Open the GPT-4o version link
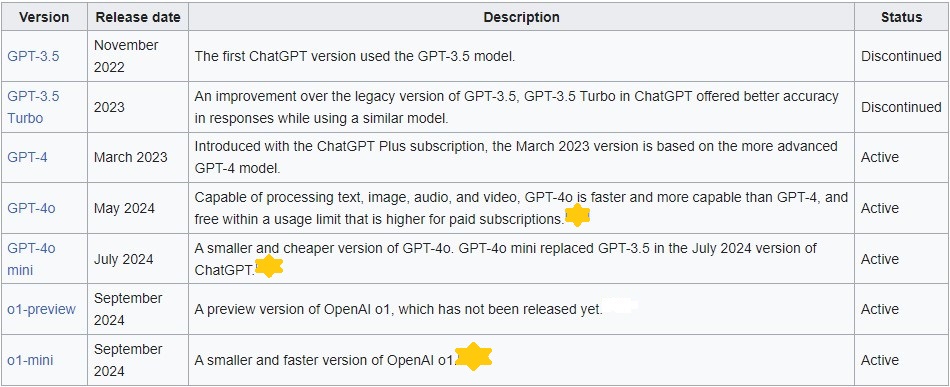Screen dimensions: 950x387 pos(32,208)
